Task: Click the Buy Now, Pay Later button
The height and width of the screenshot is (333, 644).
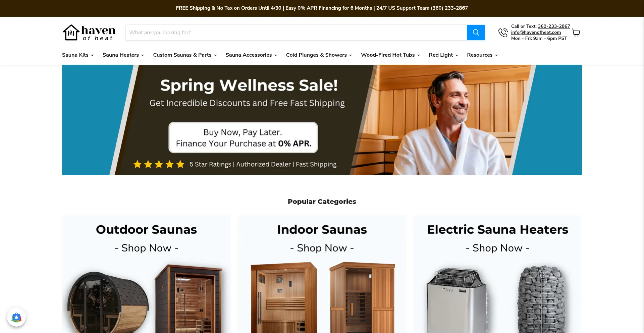Action: pos(243,137)
